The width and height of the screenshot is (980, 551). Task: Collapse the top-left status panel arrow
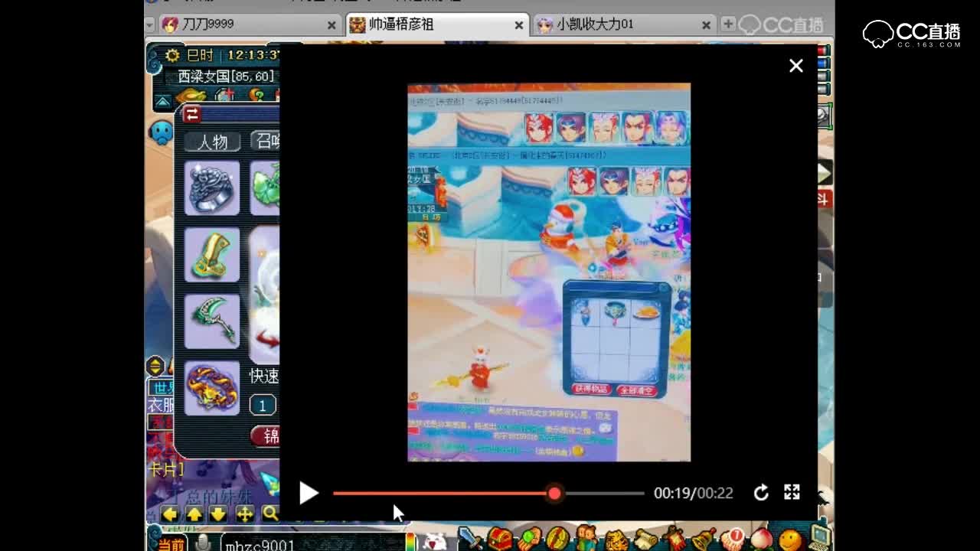tap(163, 101)
